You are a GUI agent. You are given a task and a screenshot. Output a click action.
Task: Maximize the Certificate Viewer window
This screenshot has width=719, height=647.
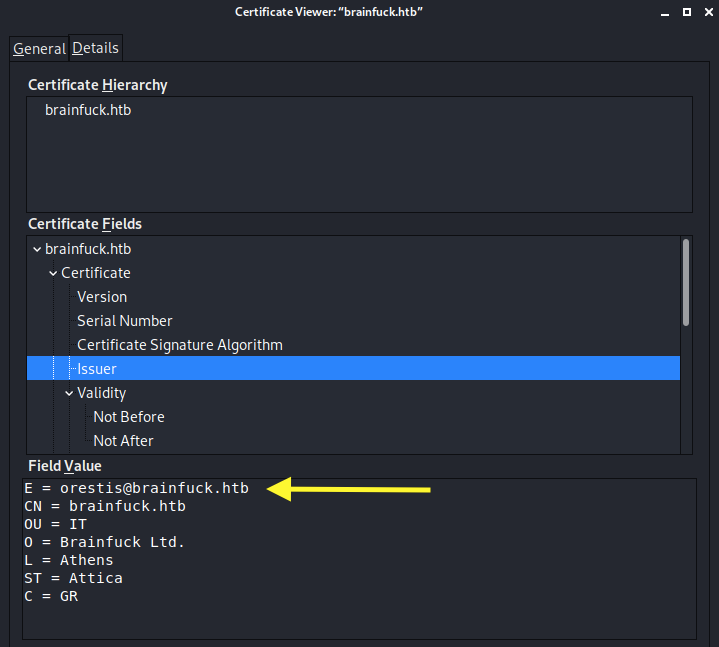click(687, 12)
